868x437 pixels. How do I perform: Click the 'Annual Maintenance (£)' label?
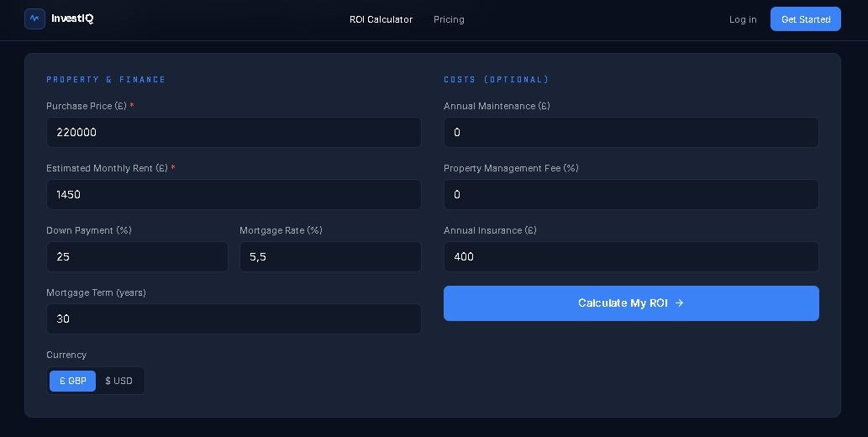497,106
